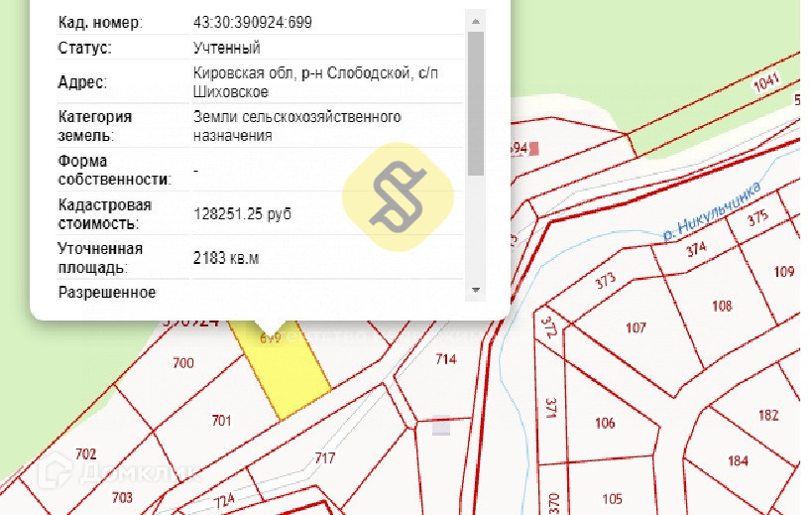812x515 pixels.
Task: Click the red square marker near 694
Action: tap(534, 149)
